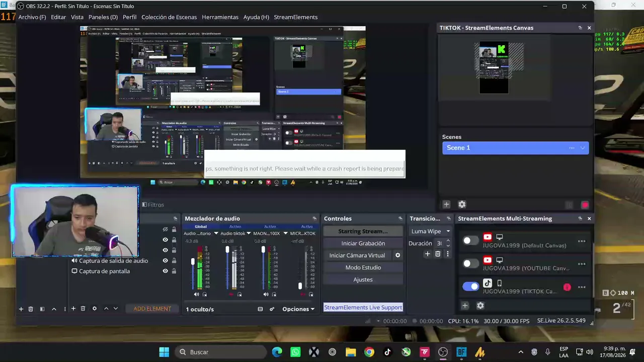The height and width of the screenshot is (362, 644).
Task: Adjust MICR...KTOK volume fader
Action: tap(300, 286)
